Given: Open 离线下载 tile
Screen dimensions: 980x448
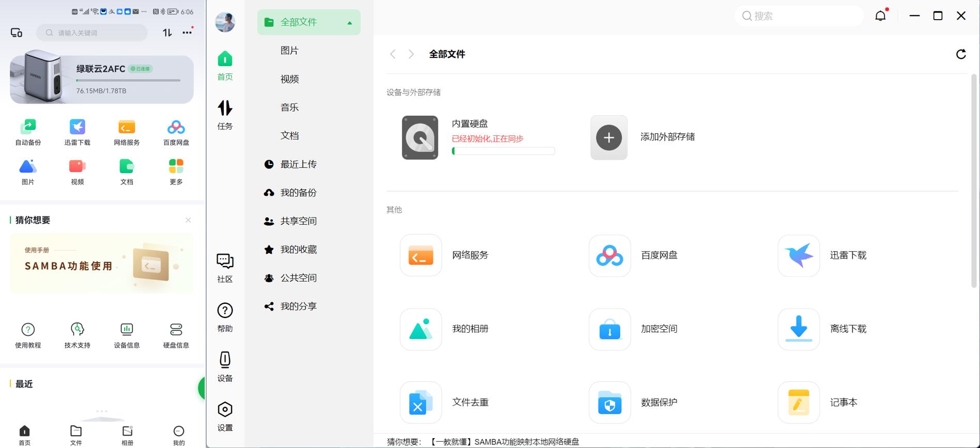Looking at the screenshot, I should tap(799, 329).
